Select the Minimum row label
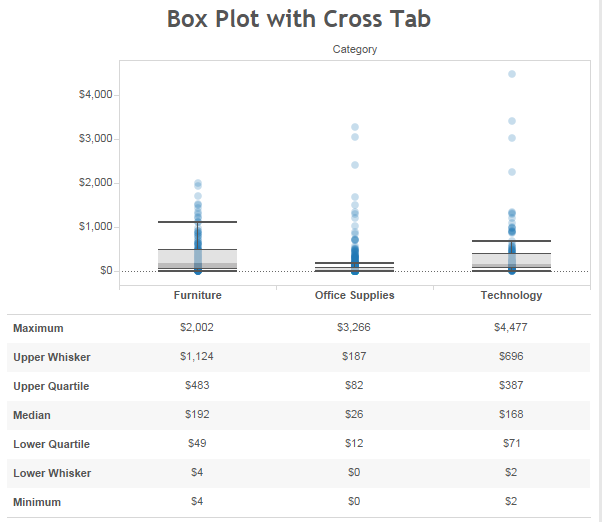602x522 pixels. pos(37,502)
